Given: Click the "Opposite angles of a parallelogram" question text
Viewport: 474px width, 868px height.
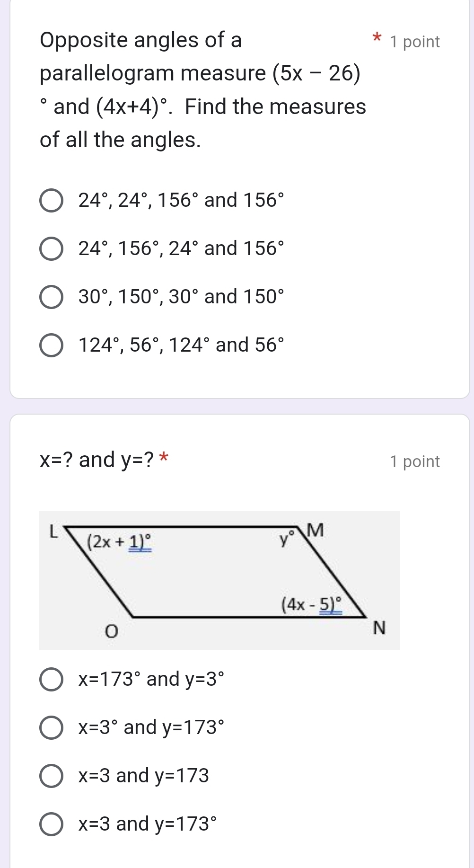Looking at the screenshot, I should (202, 90).
